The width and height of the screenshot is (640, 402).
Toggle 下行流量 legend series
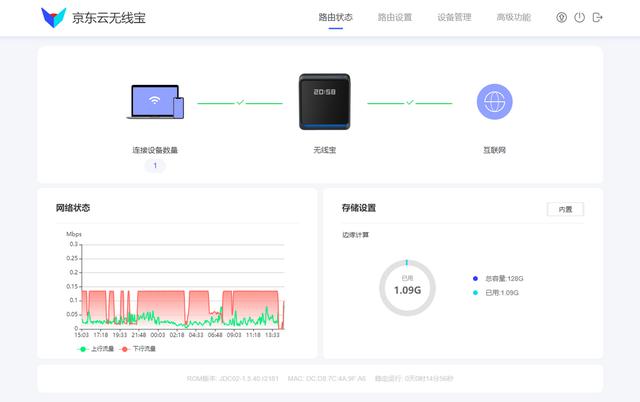point(139,349)
